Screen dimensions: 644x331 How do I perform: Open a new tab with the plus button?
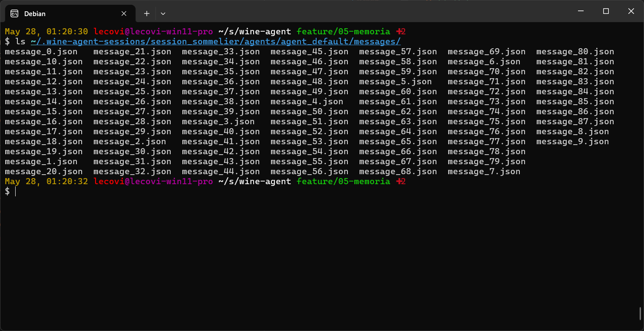point(147,13)
